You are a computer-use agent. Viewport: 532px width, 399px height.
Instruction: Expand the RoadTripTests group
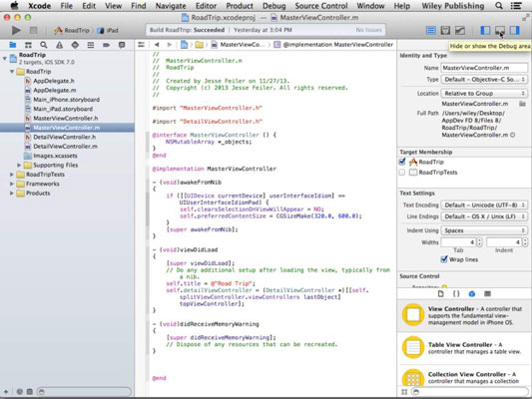pos(12,175)
